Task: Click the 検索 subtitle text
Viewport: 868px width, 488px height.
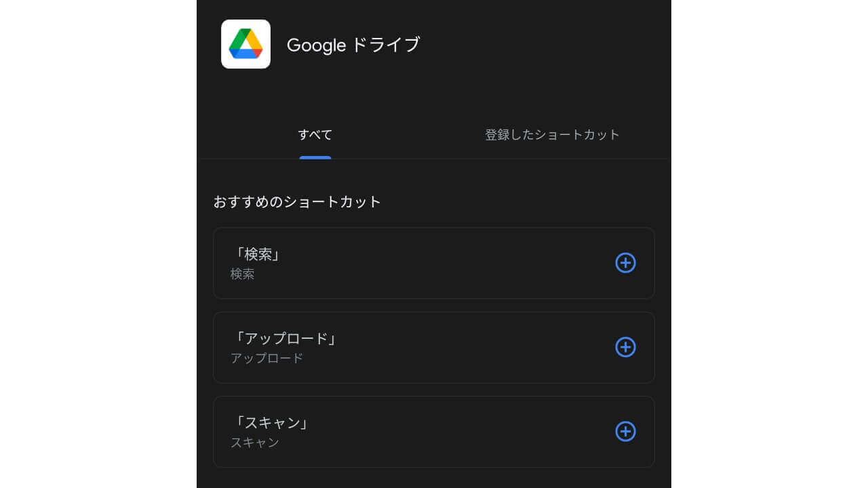Action: point(243,274)
